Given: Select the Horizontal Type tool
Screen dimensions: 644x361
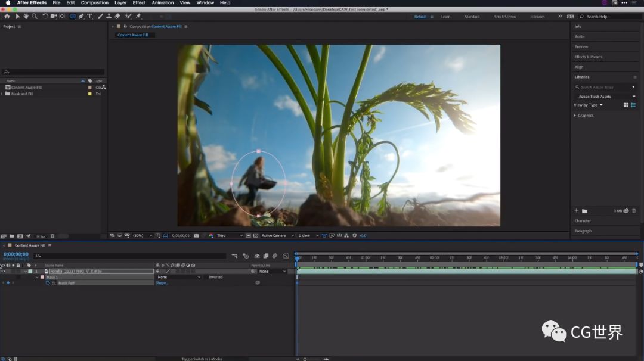Looking at the screenshot, I should 89,17.
